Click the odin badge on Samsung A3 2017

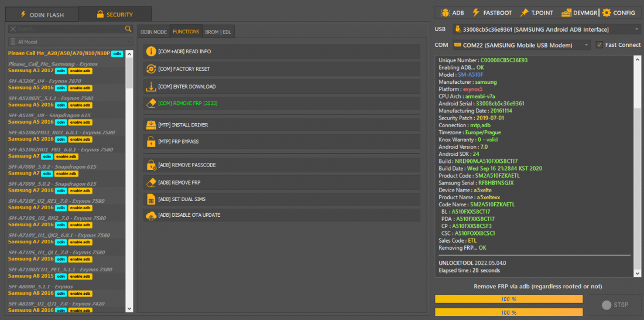(61, 71)
